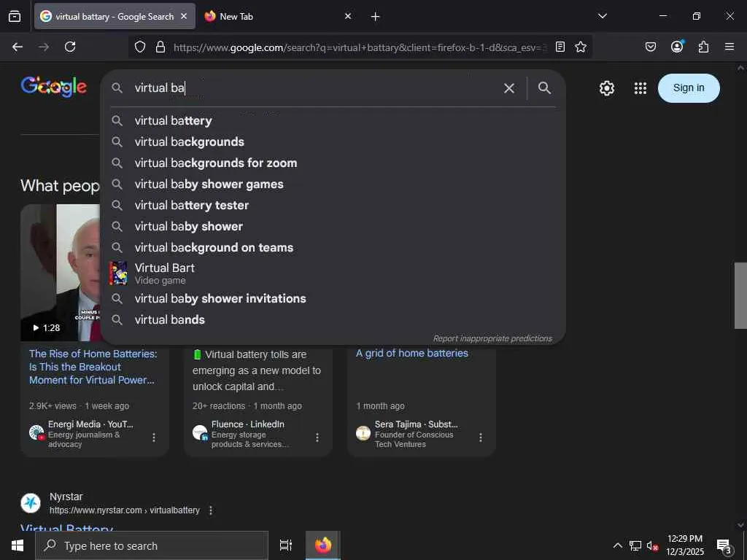Choose 'virtual backgrounds for zoom' suggestion

point(333,163)
